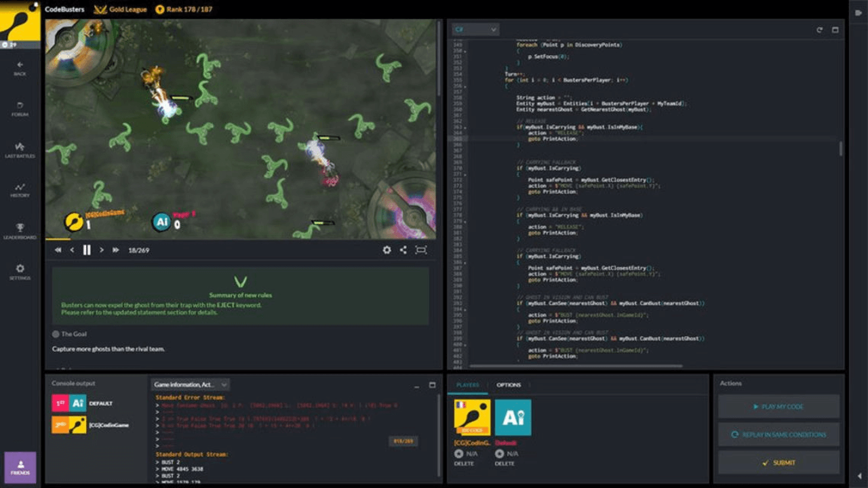
Task: Open the viewer settings gear
Action: (387, 249)
